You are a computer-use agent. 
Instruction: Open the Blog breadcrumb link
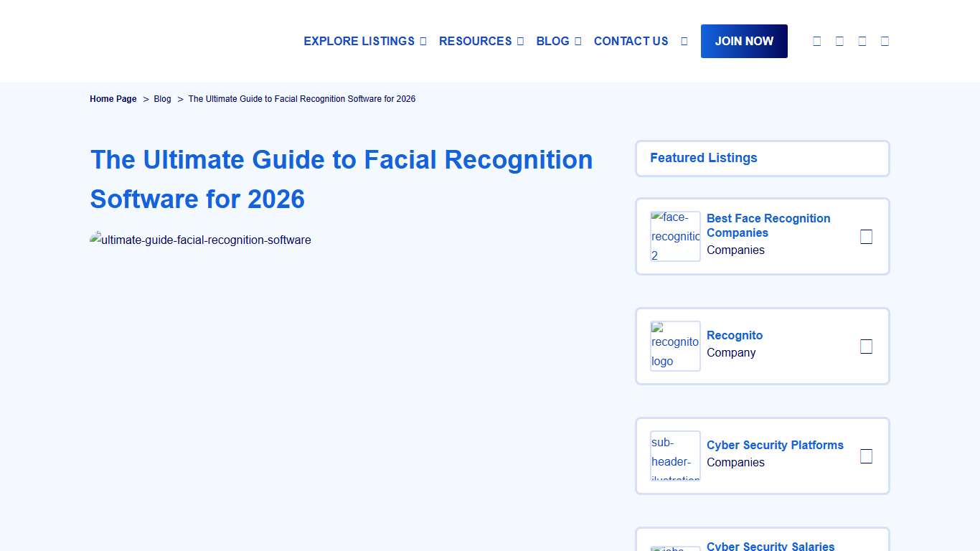click(162, 99)
